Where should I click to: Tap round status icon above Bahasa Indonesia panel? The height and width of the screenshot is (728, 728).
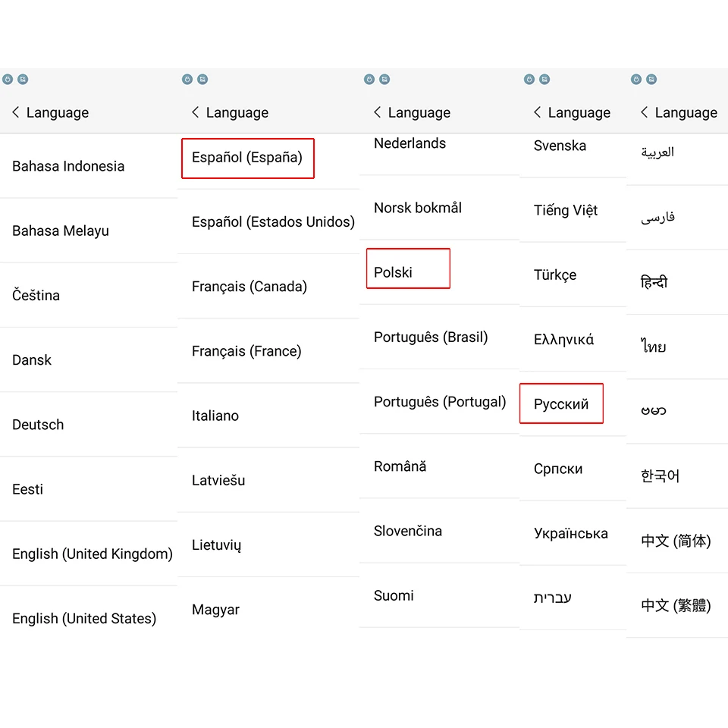click(x=8, y=80)
